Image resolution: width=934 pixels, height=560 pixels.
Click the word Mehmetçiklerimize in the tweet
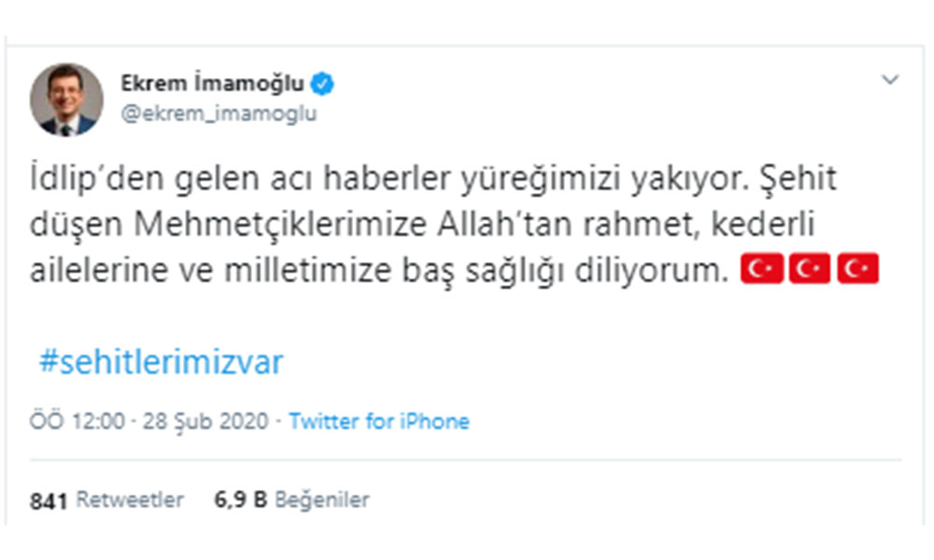click(x=259, y=225)
